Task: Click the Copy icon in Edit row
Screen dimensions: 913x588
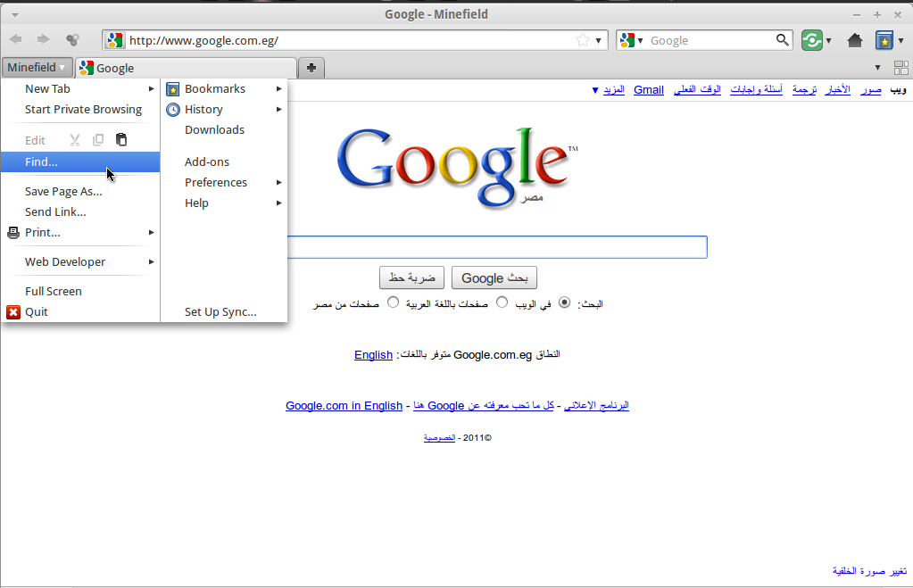Action: coord(98,140)
